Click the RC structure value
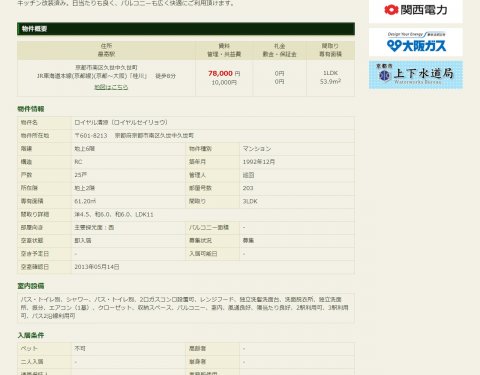The height and width of the screenshot is (375, 480). tap(78, 162)
